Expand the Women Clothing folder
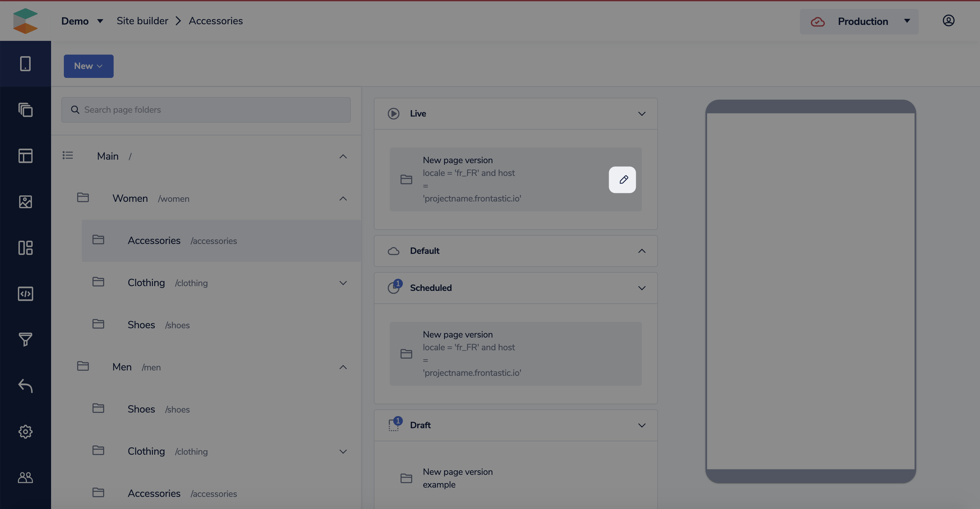The width and height of the screenshot is (980, 509). click(x=343, y=283)
